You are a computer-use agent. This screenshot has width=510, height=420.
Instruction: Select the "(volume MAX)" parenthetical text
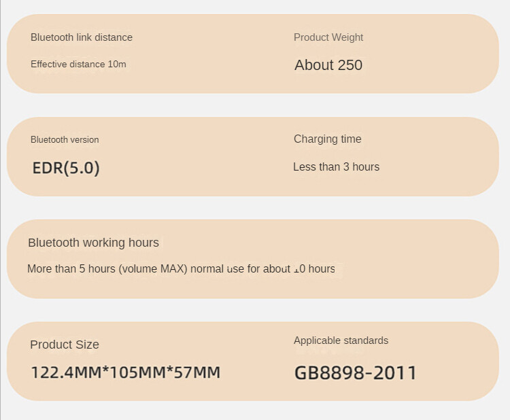coord(153,269)
